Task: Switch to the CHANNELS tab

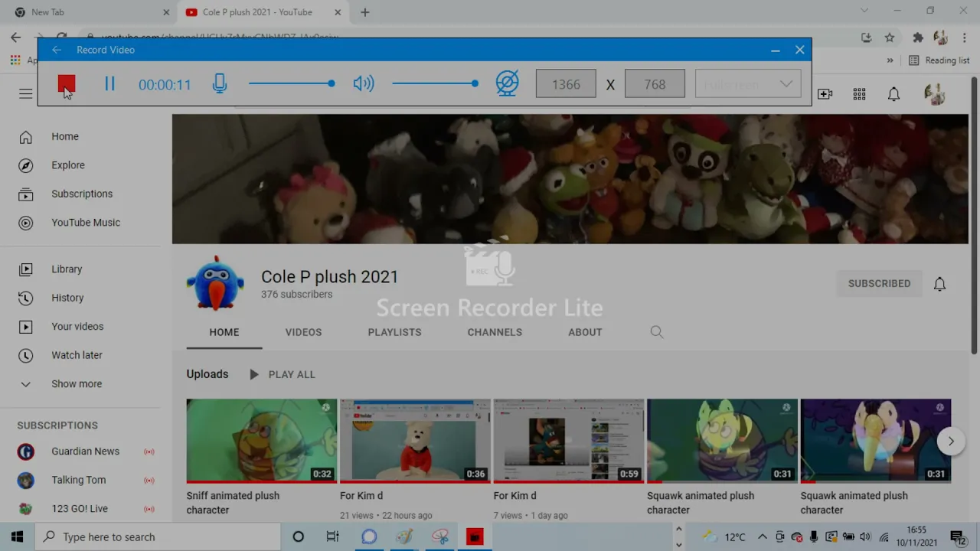Action: [495, 332]
